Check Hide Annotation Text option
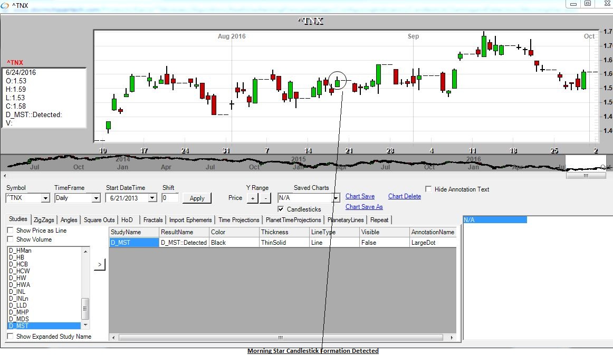Screen dimensions: 613x364 pyautogui.click(x=428, y=189)
